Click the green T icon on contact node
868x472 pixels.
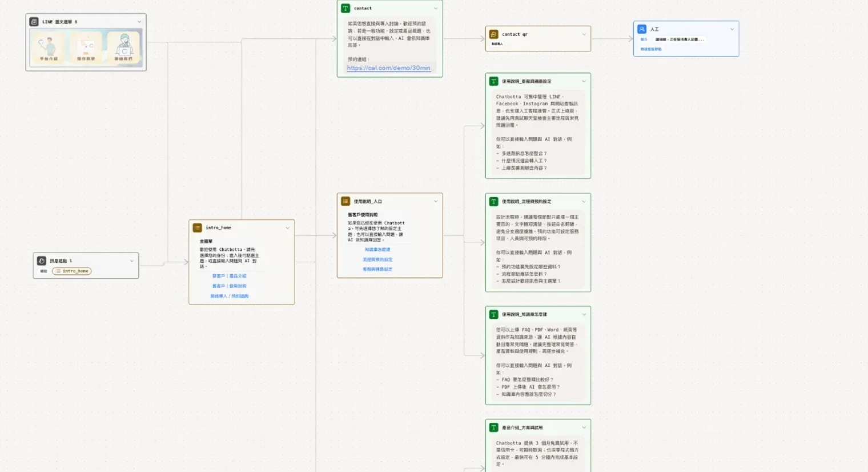point(345,9)
